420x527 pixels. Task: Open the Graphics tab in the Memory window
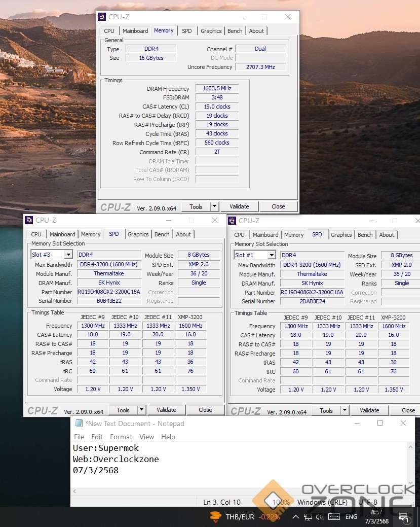[x=211, y=31]
